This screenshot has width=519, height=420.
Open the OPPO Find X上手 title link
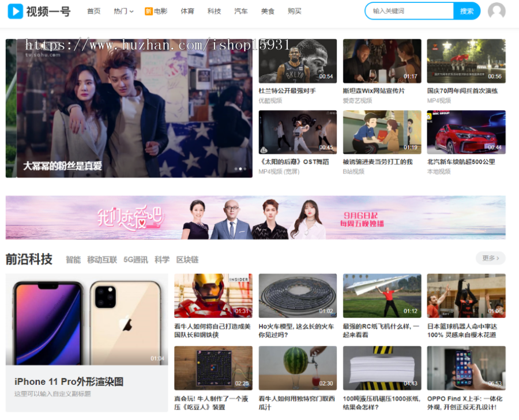[465, 403]
